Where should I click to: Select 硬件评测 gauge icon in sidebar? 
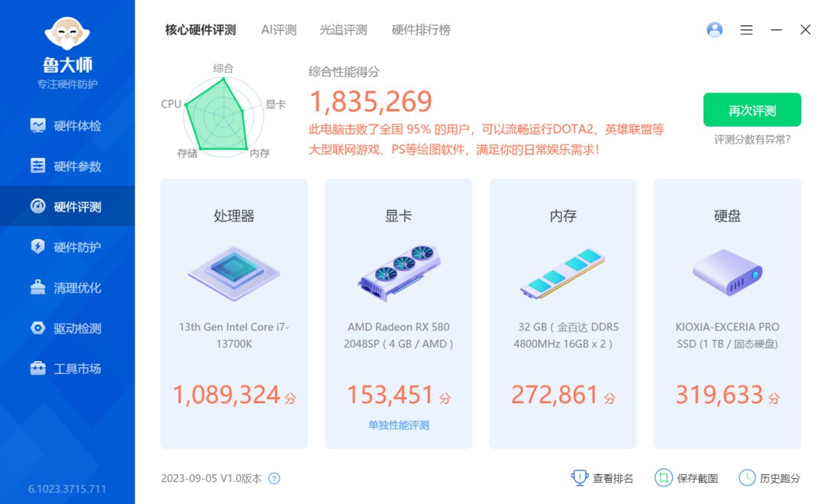[x=38, y=206]
